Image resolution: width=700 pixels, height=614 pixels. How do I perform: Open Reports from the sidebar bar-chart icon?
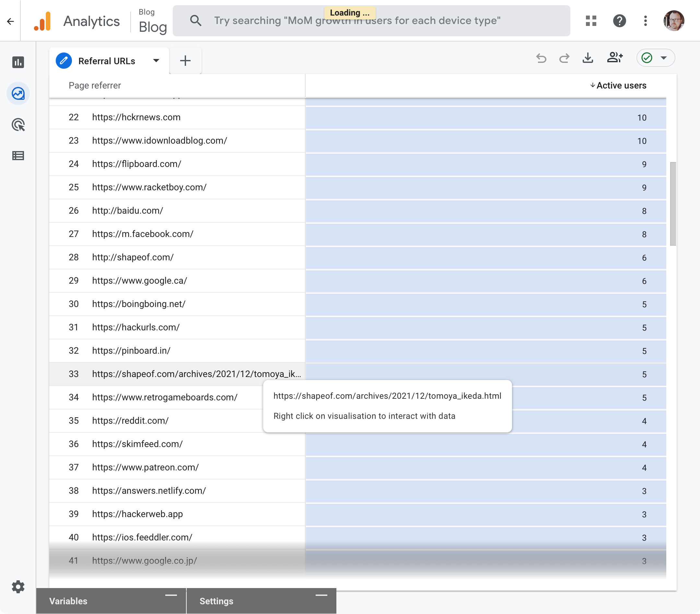click(x=18, y=62)
